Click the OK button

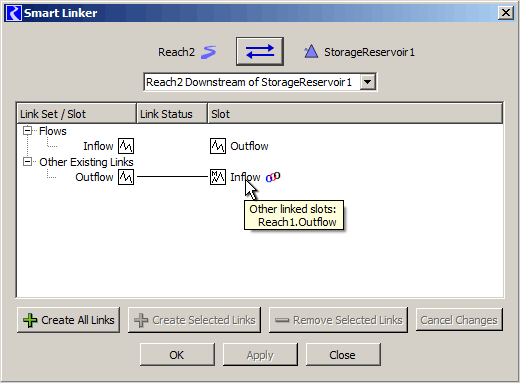(x=177, y=355)
